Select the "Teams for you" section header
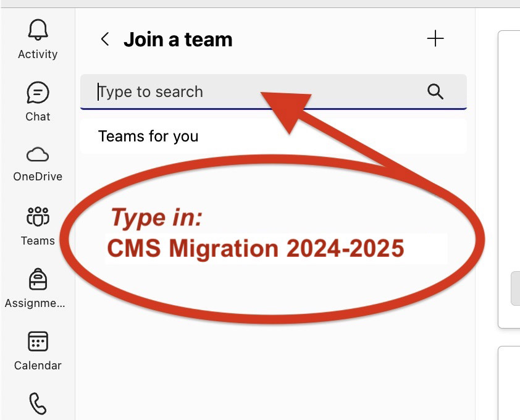The height and width of the screenshot is (420, 520). pos(148,136)
